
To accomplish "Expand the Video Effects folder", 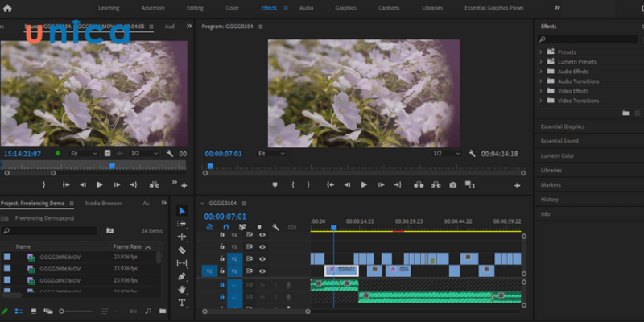I will (x=542, y=91).
